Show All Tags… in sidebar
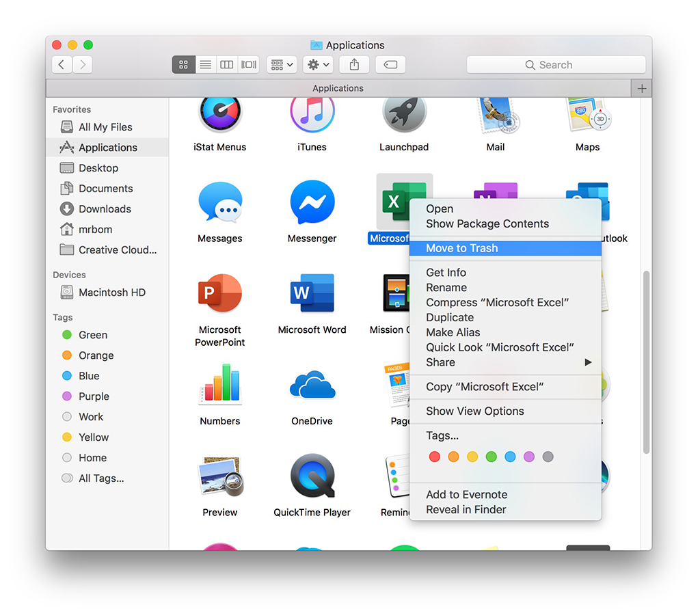700x611 pixels. pos(107,478)
